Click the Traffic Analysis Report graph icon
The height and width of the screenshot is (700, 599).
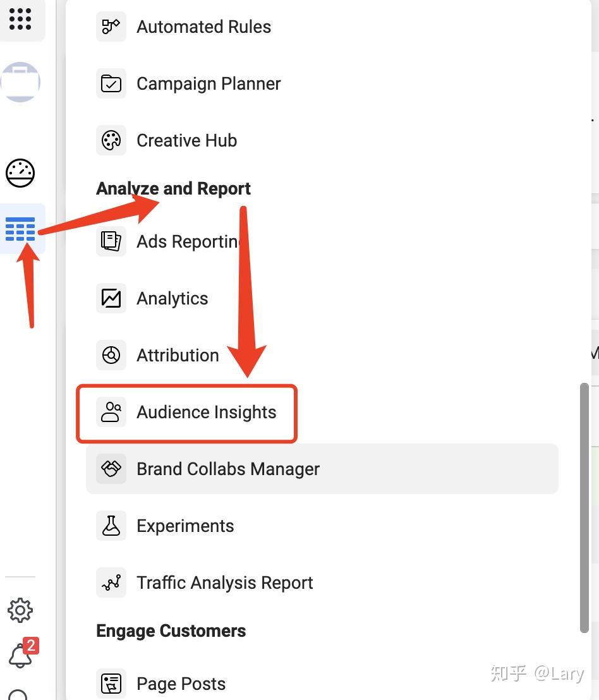(x=111, y=582)
